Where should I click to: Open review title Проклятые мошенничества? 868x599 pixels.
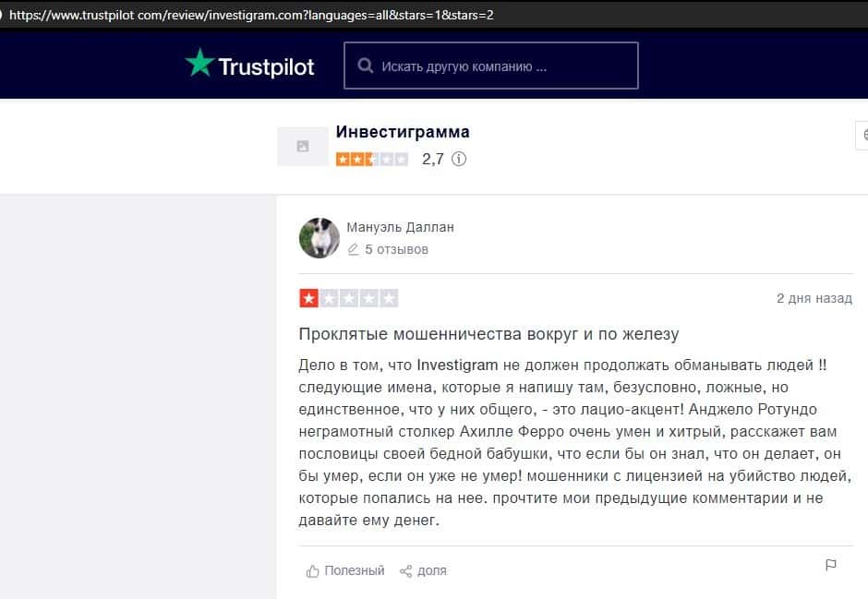click(x=488, y=334)
